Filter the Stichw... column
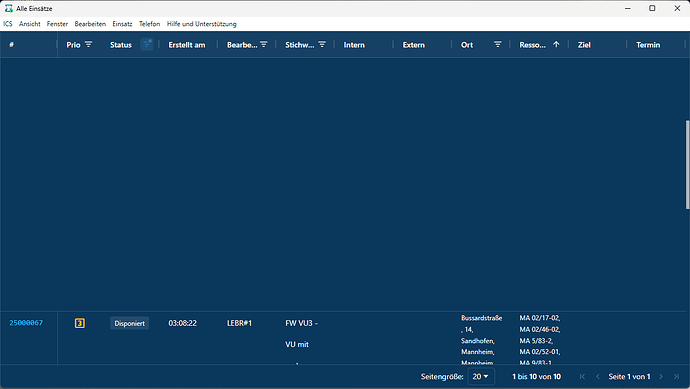 (x=322, y=44)
